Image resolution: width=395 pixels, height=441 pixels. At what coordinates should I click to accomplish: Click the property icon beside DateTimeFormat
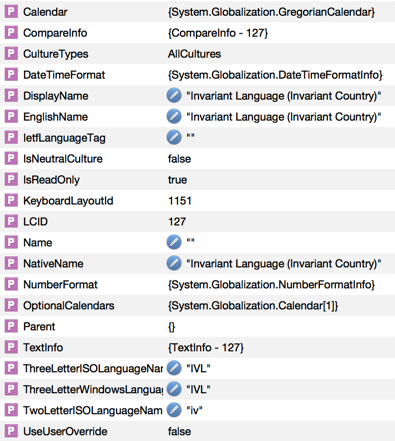point(11,75)
